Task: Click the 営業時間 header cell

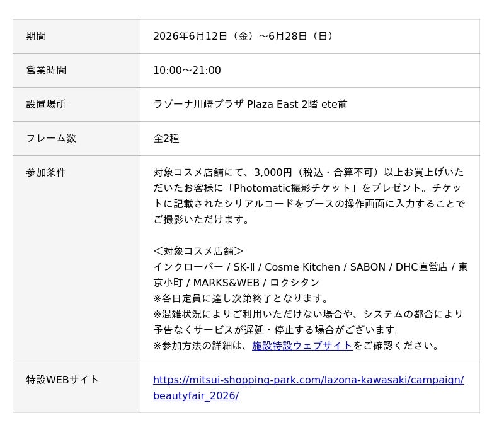Action: [76, 70]
